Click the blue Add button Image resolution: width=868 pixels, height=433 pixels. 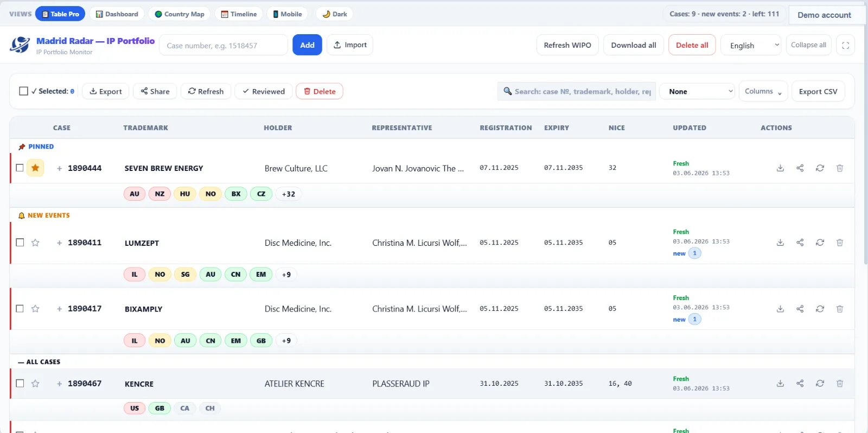307,45
